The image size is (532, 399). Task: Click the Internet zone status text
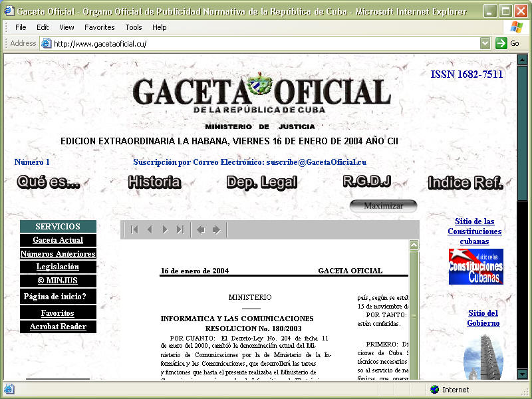point(456,390)
